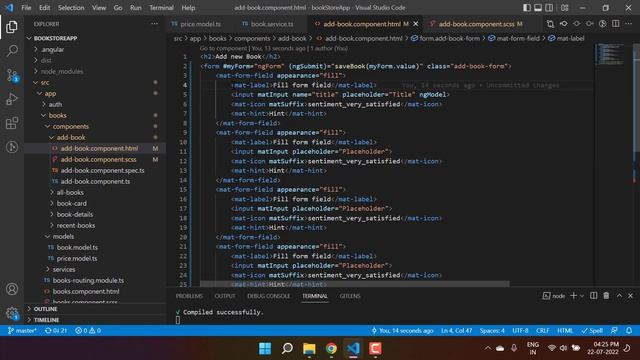Change UTF-8 encoding in status bar
The width and height of the screenshot is (640, 360).
coord(520,330)
